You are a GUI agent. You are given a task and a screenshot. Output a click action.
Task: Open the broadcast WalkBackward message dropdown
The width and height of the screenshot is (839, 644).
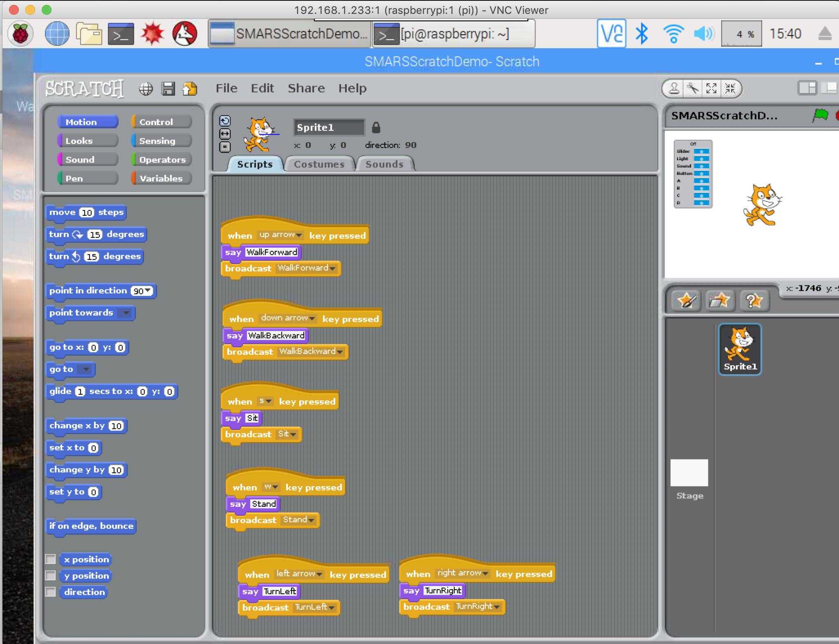[311, 351]
